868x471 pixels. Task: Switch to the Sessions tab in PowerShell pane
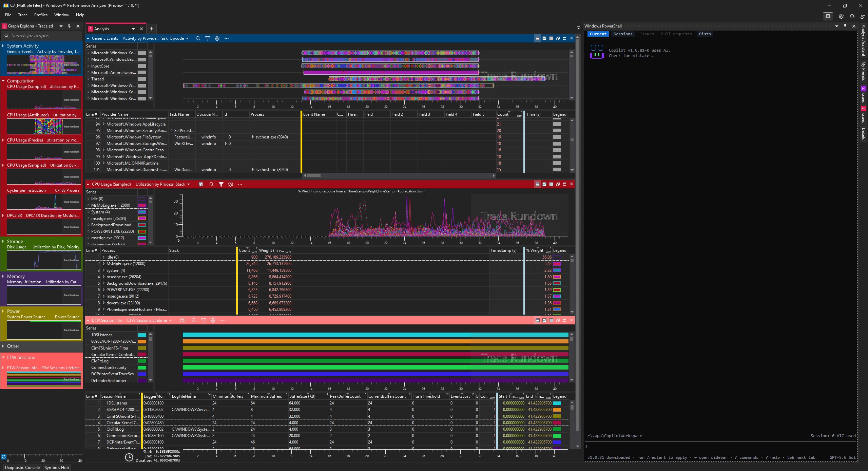[x=623, y=34]
